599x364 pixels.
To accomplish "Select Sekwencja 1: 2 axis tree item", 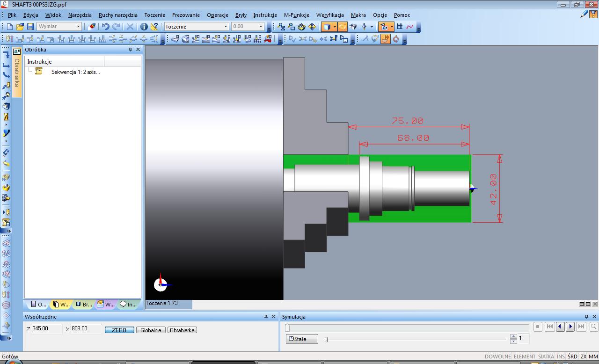I will [75, 72].
